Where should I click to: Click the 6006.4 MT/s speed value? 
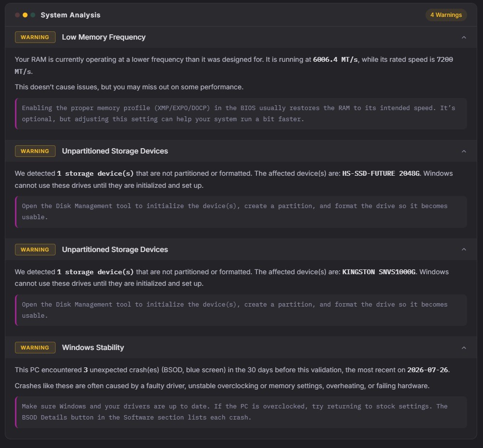335,59
